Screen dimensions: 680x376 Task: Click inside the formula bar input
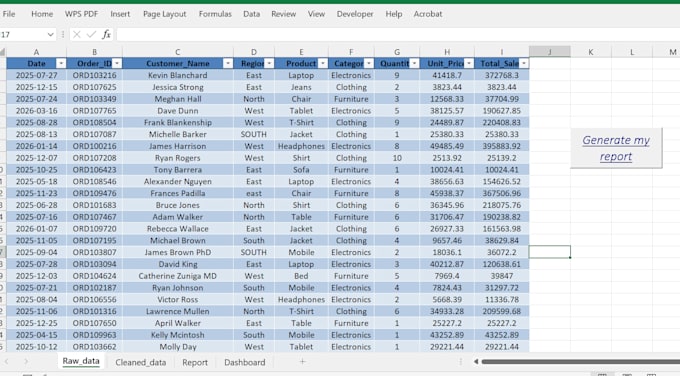[x=397, y=34]
